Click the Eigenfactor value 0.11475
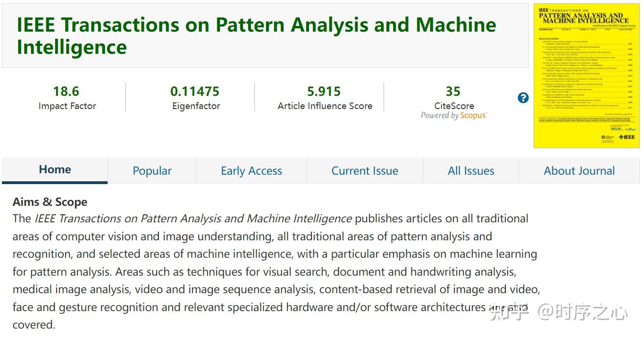This screenshot has height=338, width=644. tap(195, 91)
